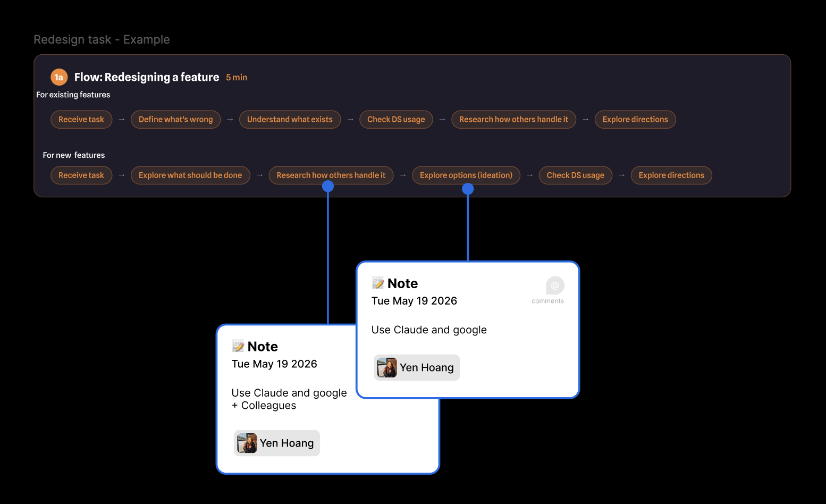
Task: Click the For new features label
Action: pos(74,155)
